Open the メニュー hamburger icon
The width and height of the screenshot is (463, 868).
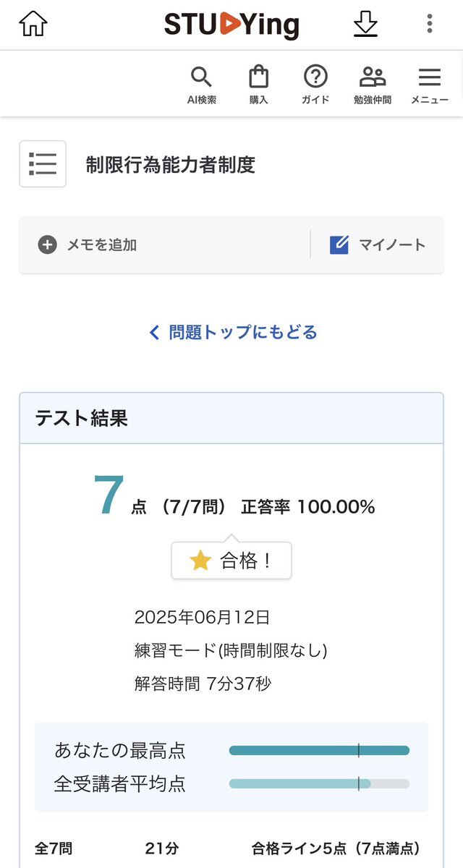click(x=430, y=84)
